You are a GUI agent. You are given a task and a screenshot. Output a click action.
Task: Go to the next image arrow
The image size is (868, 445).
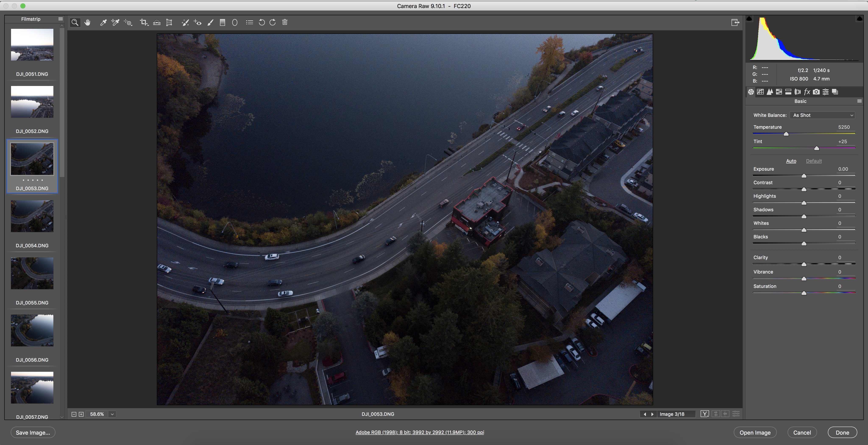[652, 414]
